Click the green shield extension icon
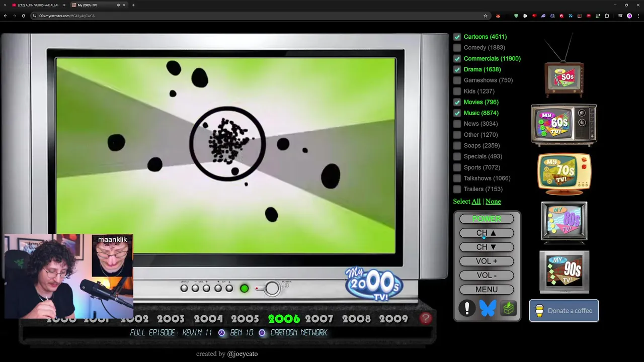644x362 pixels. click(x=516, y=16)
